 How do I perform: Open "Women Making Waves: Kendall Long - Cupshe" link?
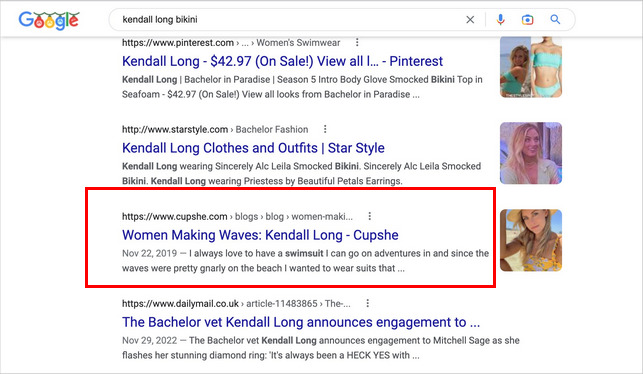pyautogui.click(x=260, y=235)
